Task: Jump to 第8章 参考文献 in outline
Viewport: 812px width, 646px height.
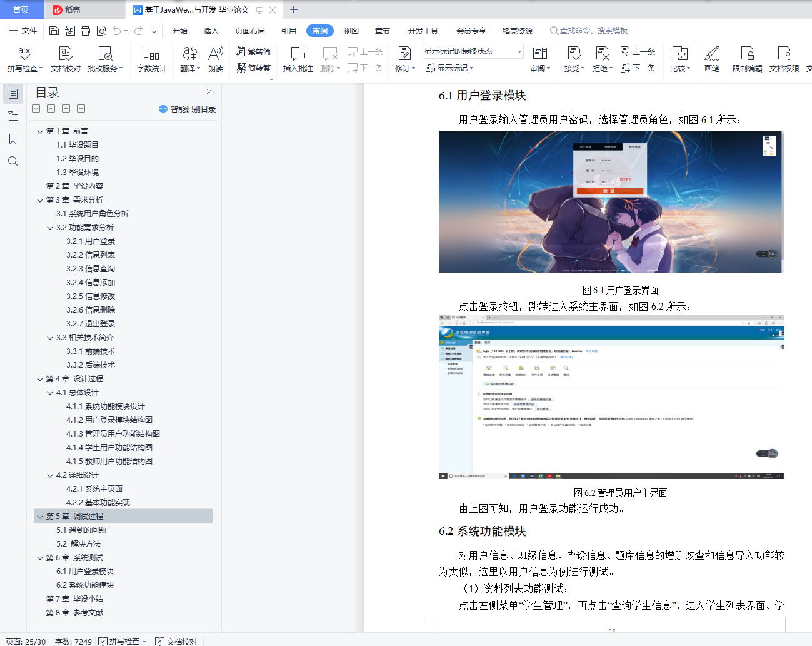Action: [74, 613]
